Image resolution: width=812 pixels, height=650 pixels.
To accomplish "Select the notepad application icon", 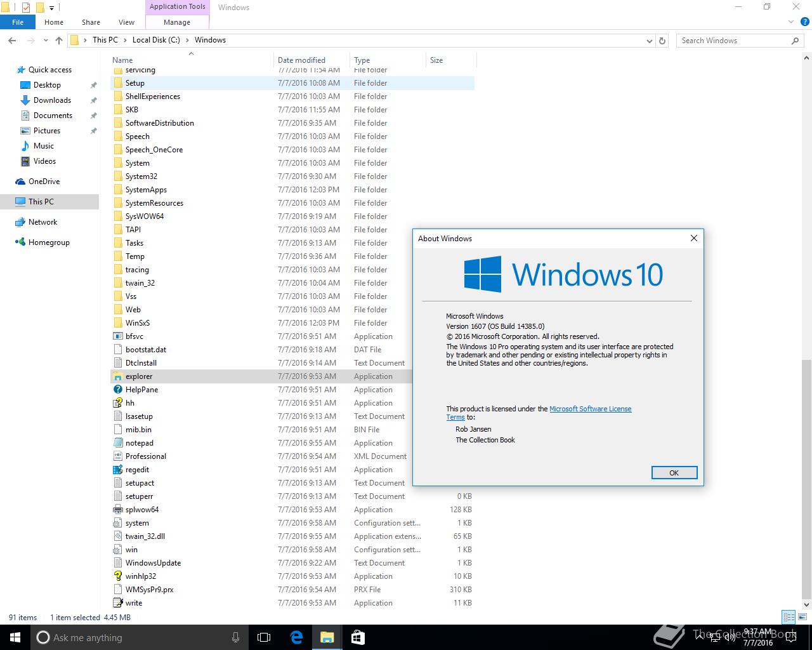I will (117, 443).
